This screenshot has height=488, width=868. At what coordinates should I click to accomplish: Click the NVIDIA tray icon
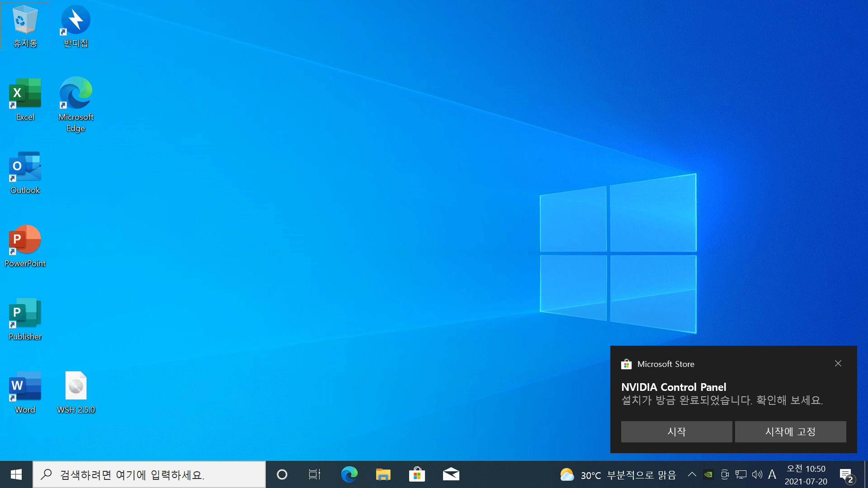[x=708, y=474]
